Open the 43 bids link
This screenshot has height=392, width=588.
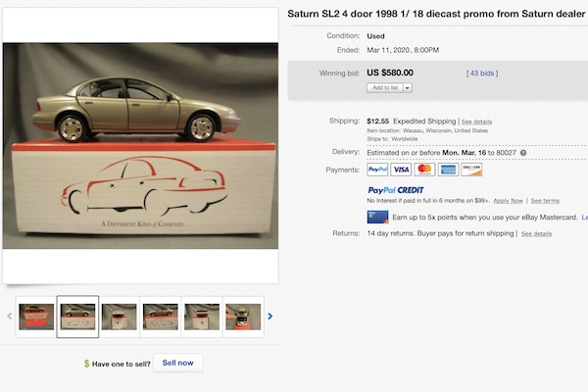(x=481, y=73)
